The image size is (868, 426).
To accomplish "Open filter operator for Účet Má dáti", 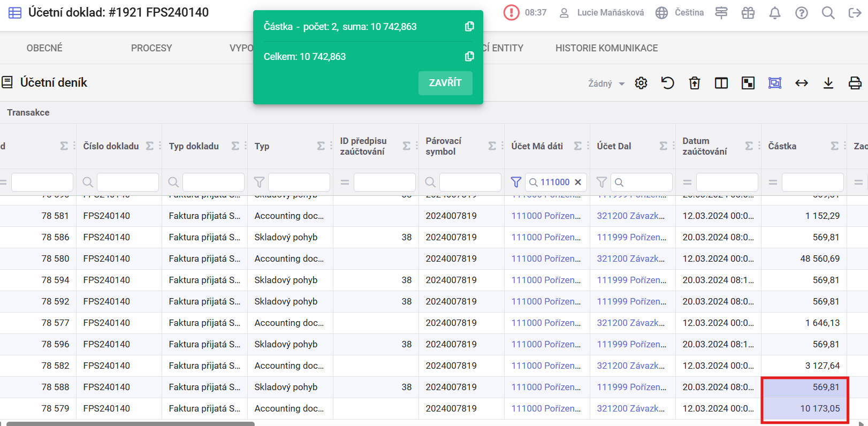I will click(x=516, y=182).
